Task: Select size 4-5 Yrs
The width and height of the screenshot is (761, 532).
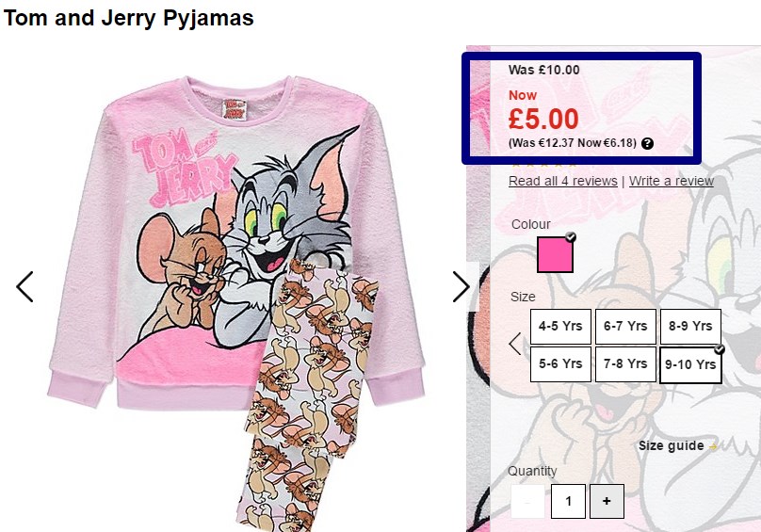Action: pos(560,326)
